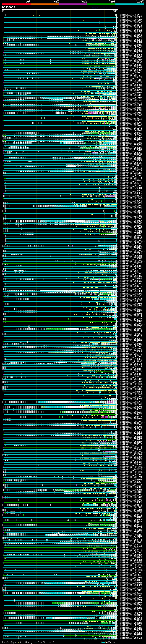Pick the UniRef100_Q54HA4 entry

click(x=131, y=67)
